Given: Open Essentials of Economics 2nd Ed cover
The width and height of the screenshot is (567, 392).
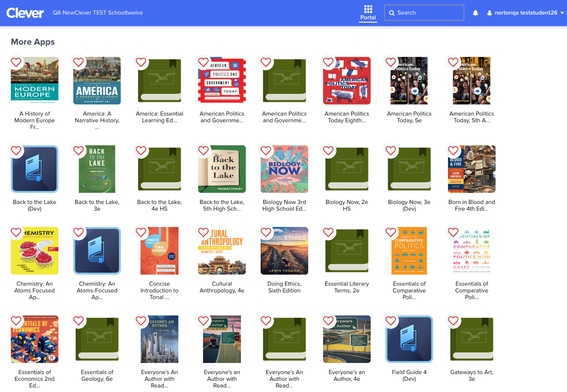Looking at the screenshot, I should 35,339.
